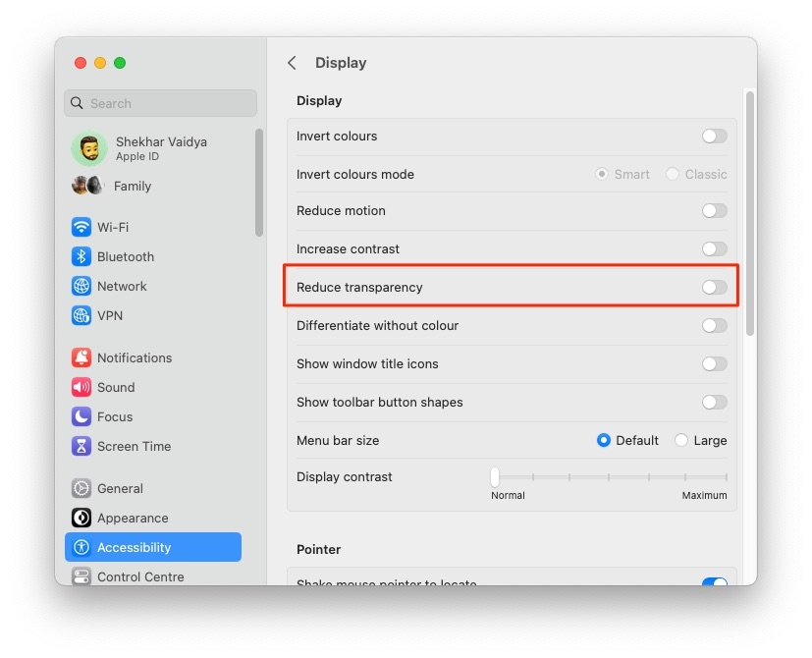Click the Notifications bell icon
Image resolution: width=812 pixels, height=658 pixels.
tap(81, 357)
